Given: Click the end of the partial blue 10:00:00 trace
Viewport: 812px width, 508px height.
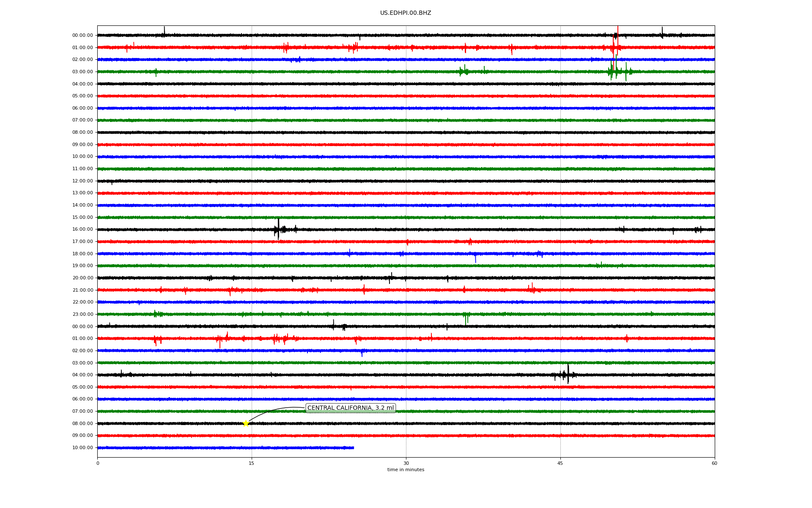Looking at the screenshot, I should click(x=353, y=448).
